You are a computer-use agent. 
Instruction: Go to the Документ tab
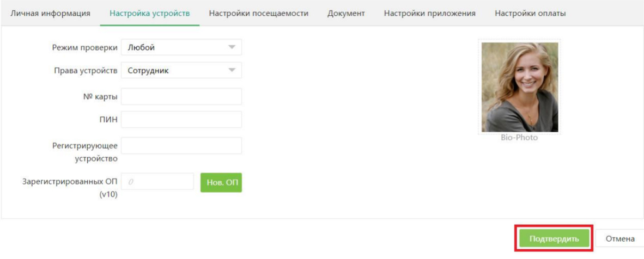click(x=346, y=14)
